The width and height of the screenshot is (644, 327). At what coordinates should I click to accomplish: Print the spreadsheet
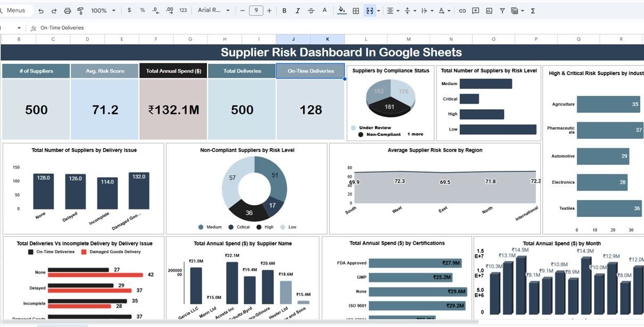tap(67, 11)
